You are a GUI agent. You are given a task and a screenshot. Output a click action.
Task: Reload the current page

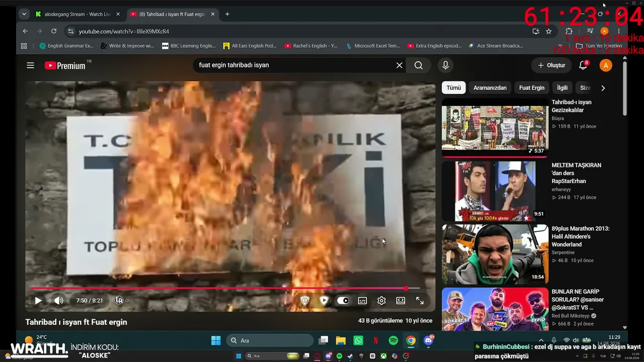point(54,31)
